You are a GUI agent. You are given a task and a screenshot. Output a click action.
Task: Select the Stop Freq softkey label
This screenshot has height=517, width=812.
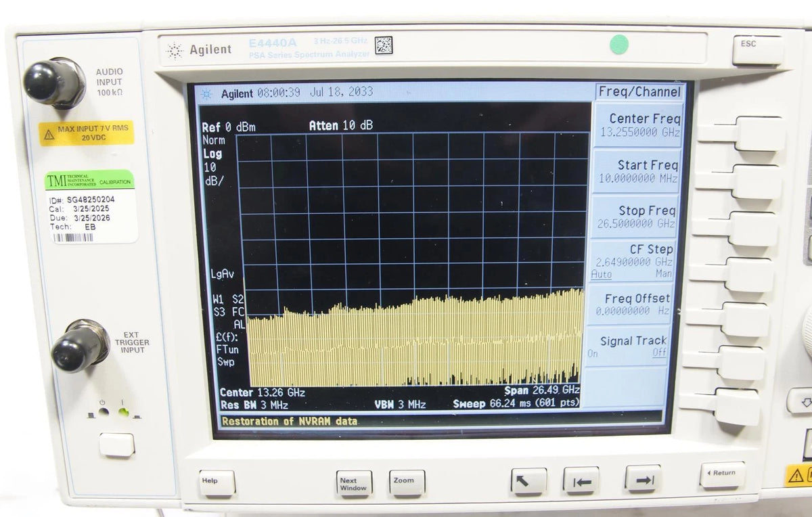pyautogui.click(x=647, y=211)
